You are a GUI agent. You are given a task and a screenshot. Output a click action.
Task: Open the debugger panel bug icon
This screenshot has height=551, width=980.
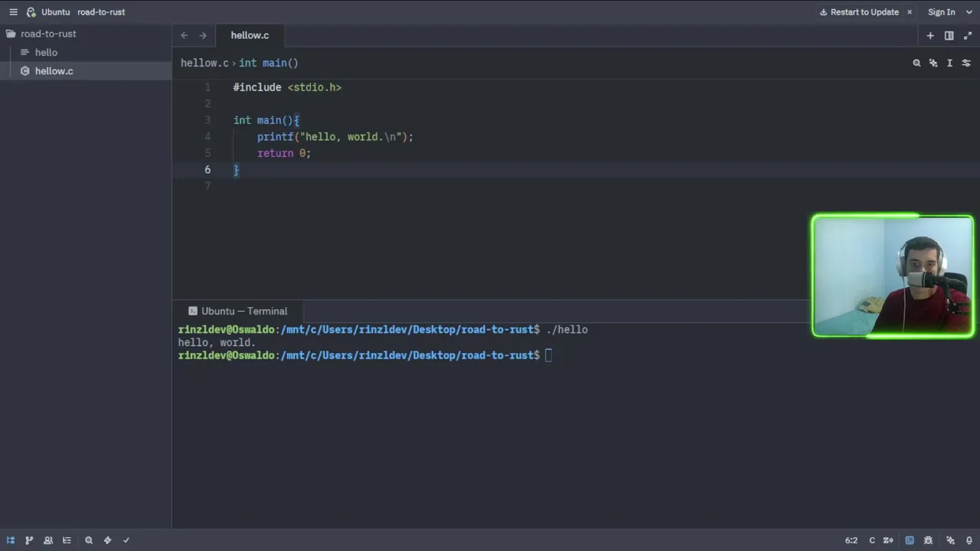coord(928,540)
